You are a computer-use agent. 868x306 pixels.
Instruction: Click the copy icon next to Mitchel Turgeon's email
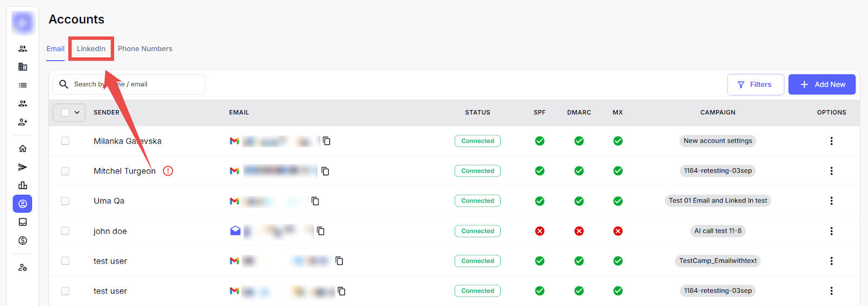325,171
